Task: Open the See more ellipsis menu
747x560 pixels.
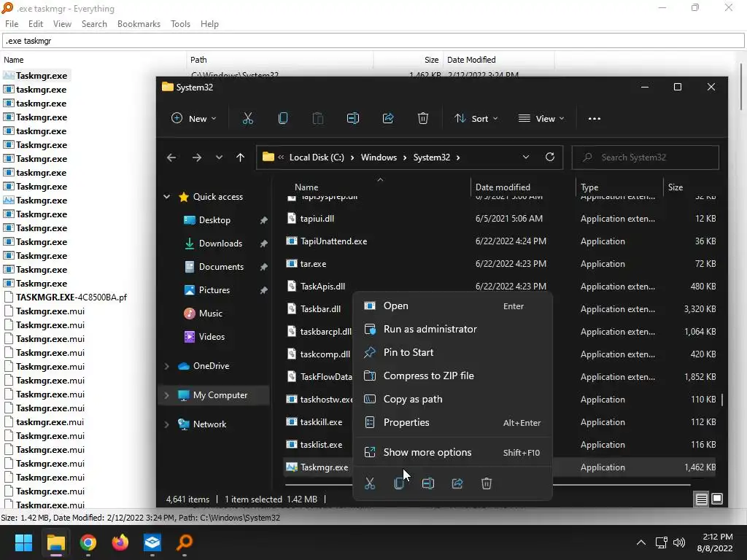Action: point(594,119)
